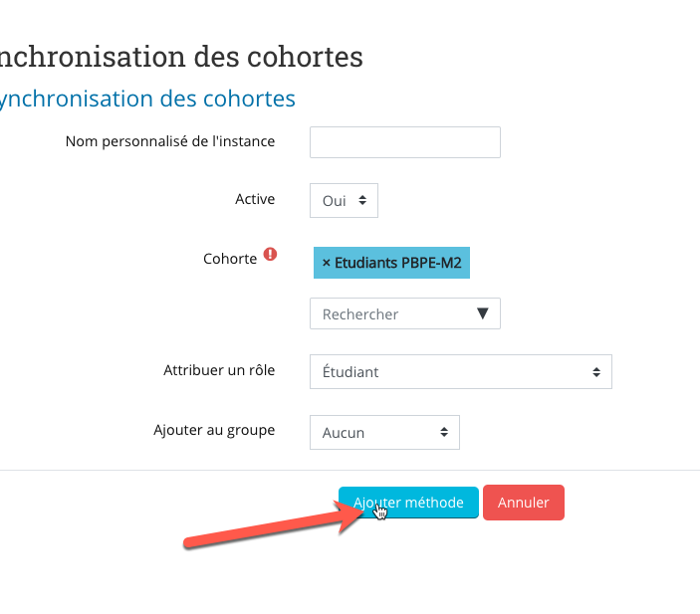
Task: Click the Ajouter au groupe label
Action: 214,431
